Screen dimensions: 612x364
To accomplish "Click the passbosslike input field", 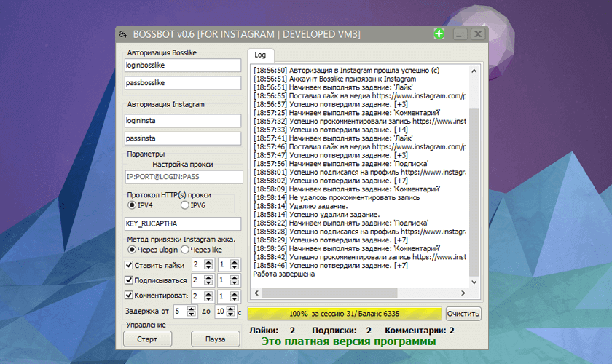I will pos(183,83).
